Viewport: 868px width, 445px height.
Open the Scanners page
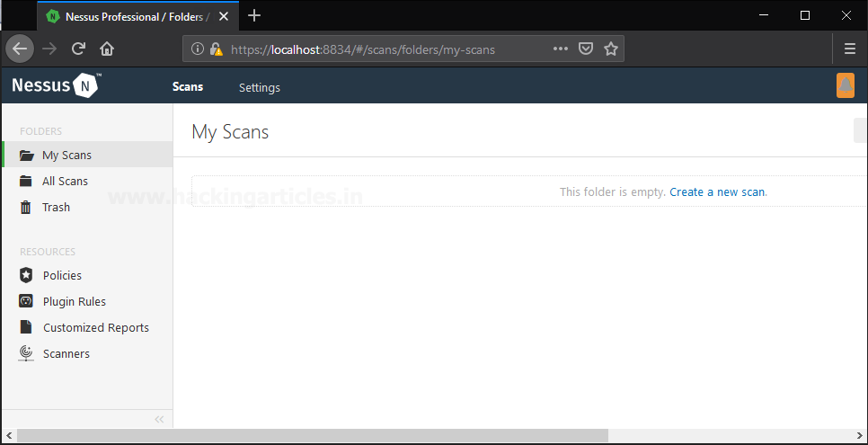coord(87,353)
